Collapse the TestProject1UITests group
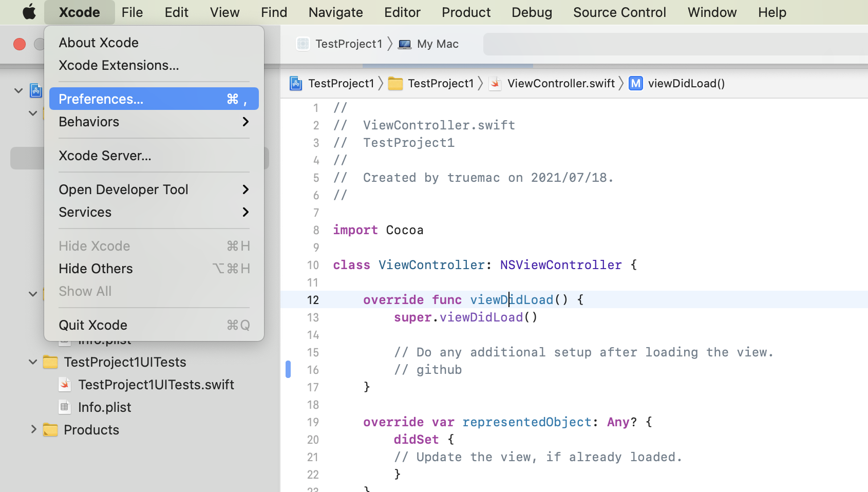 33,362
